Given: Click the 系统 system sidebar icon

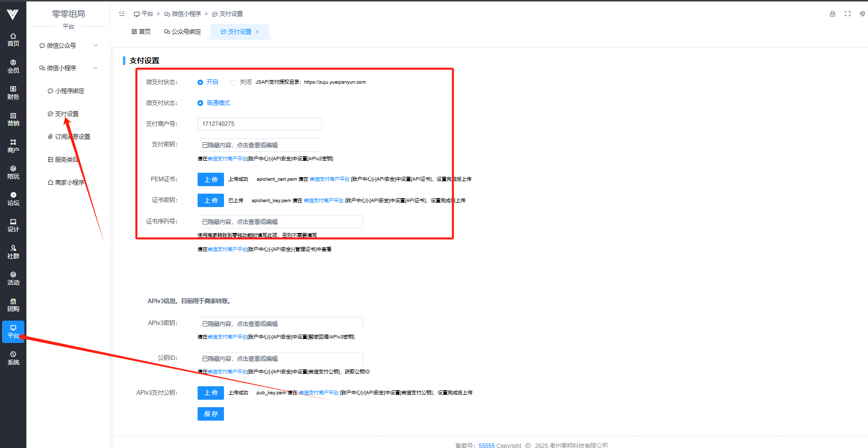Looking at the screenshot, I should 13,358.
